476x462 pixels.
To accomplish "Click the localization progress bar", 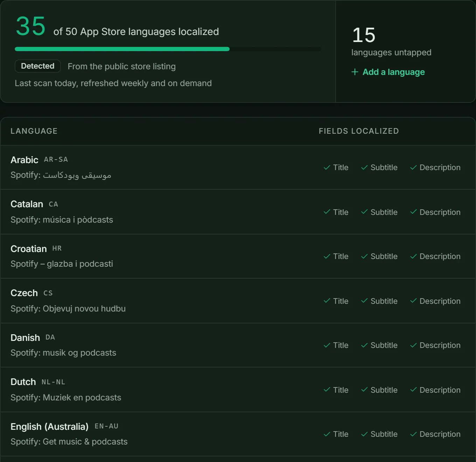I will [x=168, y=49].
